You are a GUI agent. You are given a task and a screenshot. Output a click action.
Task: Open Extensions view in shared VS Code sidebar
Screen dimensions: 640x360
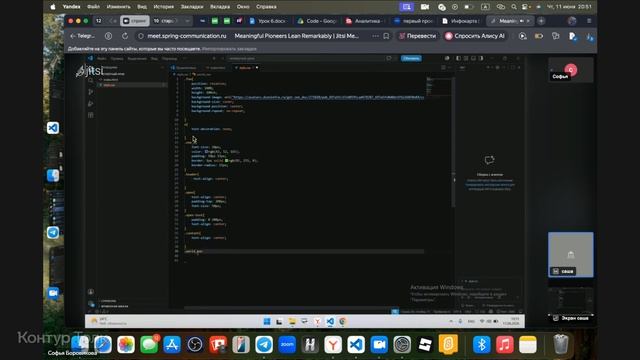coord(91,115)
